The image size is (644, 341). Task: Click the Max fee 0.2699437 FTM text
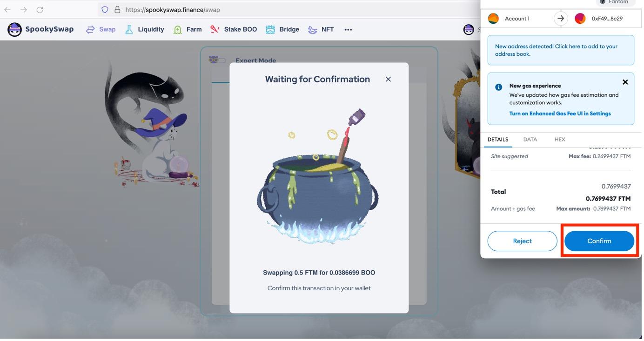point(600,156)
